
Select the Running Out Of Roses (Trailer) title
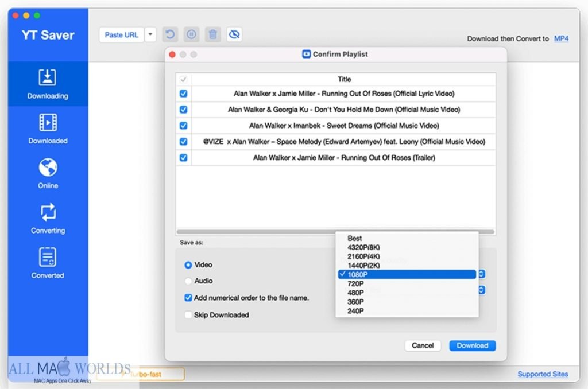pos(344,158)
